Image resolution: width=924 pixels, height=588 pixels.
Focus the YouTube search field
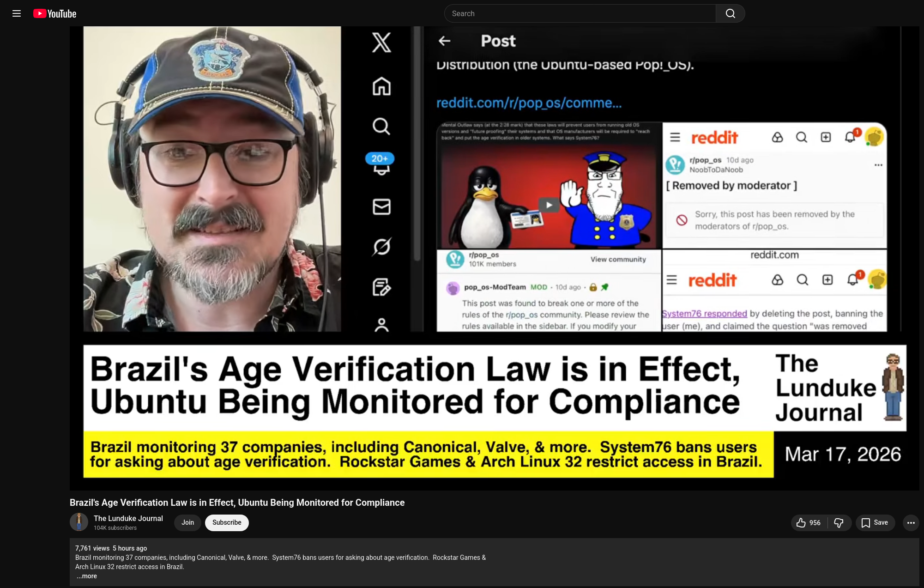click(x=580, y=13)
